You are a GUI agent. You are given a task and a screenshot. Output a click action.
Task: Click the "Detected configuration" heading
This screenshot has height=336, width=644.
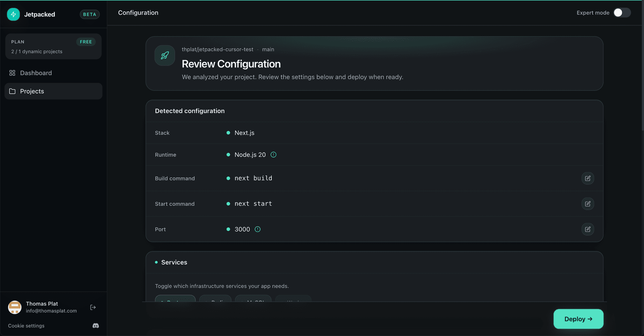pos(190,111)
